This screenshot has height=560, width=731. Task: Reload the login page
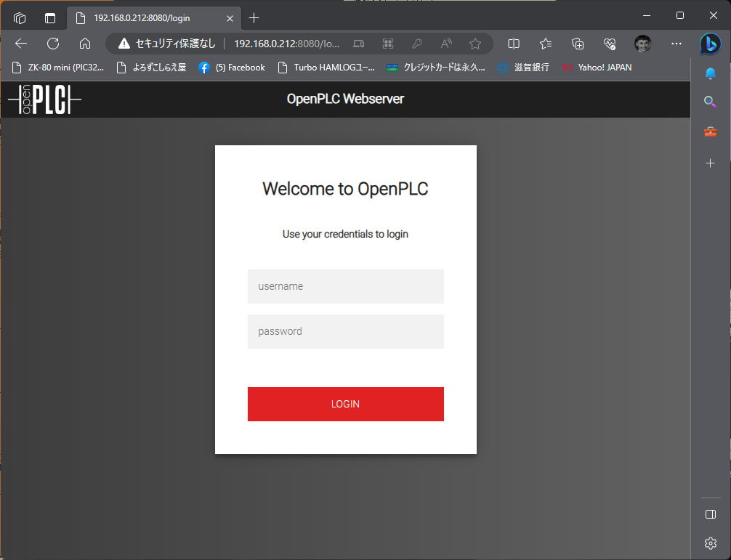coord(53,44)
